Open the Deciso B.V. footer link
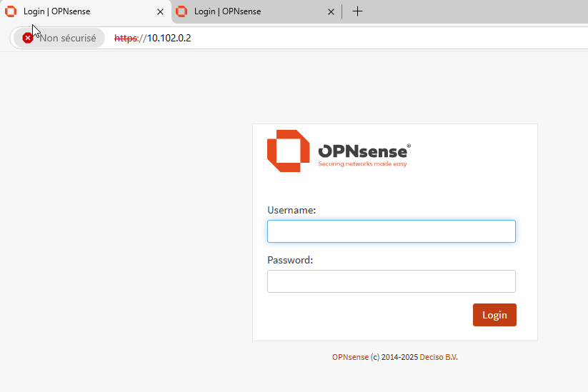 click(x=439, y=357)
